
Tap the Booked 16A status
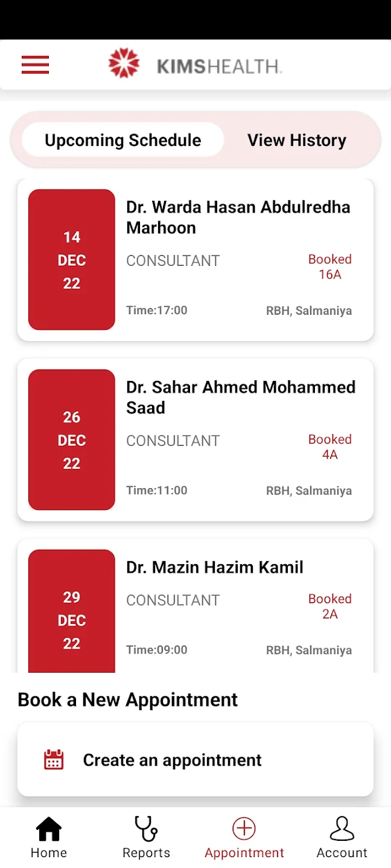[x=330, y=266]
